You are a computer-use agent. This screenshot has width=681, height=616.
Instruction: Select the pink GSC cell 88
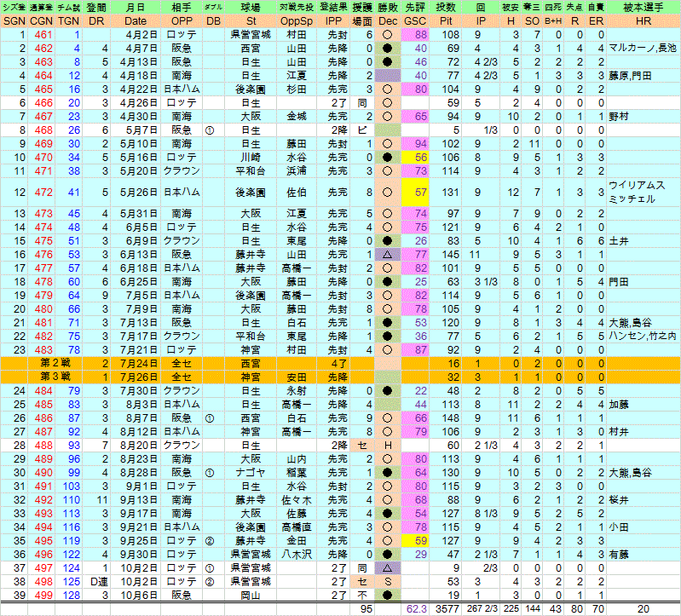coord(415,35)
